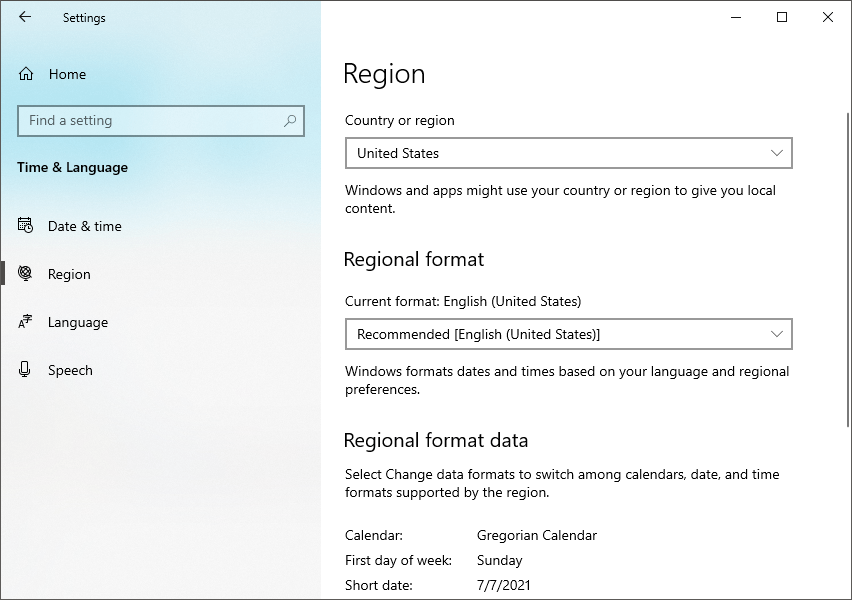Click the vertical scrollbar on the right
This screenshot has width=852, height=600.
coord(847,270)
